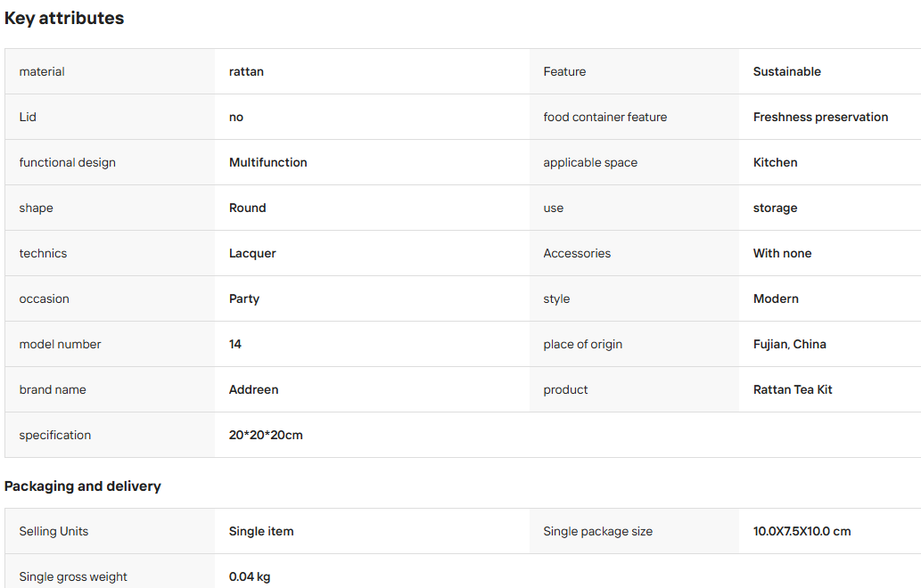Select the 'Multifunction' functional design value
This screenshot has height=588, width=921.
(x=267, y=162)
